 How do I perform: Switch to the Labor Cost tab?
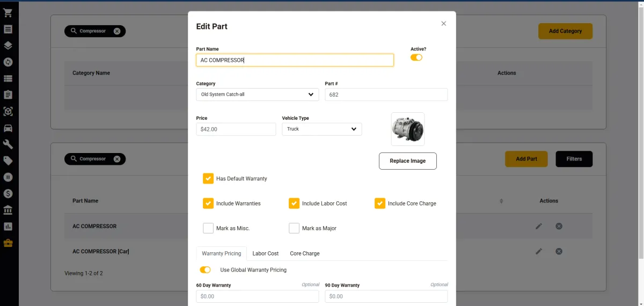pyautogui.click(x=265, y=253)
